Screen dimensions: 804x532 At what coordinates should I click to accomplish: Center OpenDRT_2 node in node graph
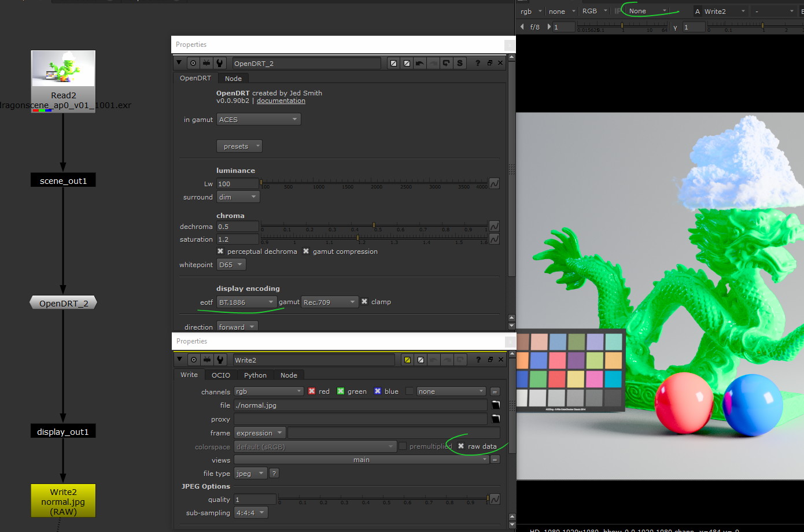(x=193, y=63)
